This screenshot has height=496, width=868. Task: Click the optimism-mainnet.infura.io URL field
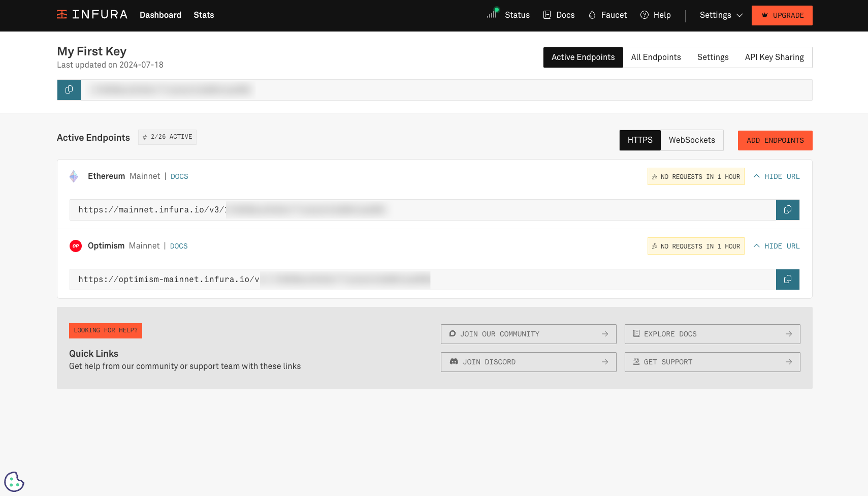tap(423, 280)
